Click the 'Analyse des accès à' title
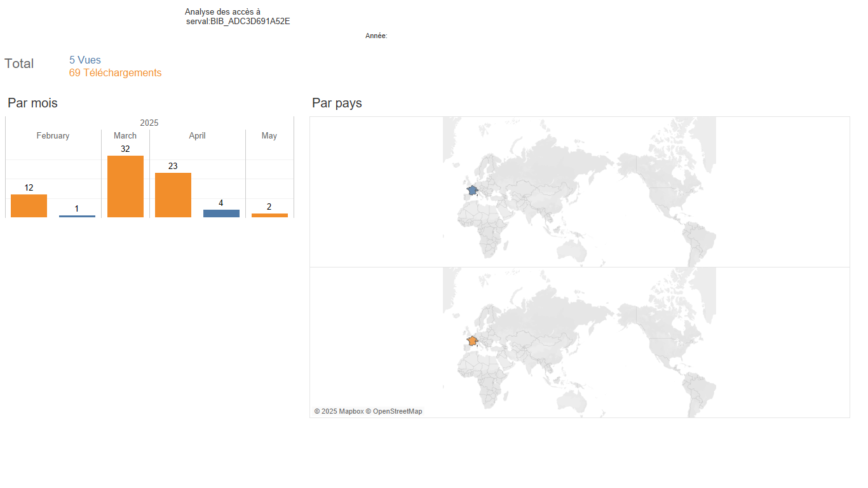 pyautogui.click(x=222, y=12)
